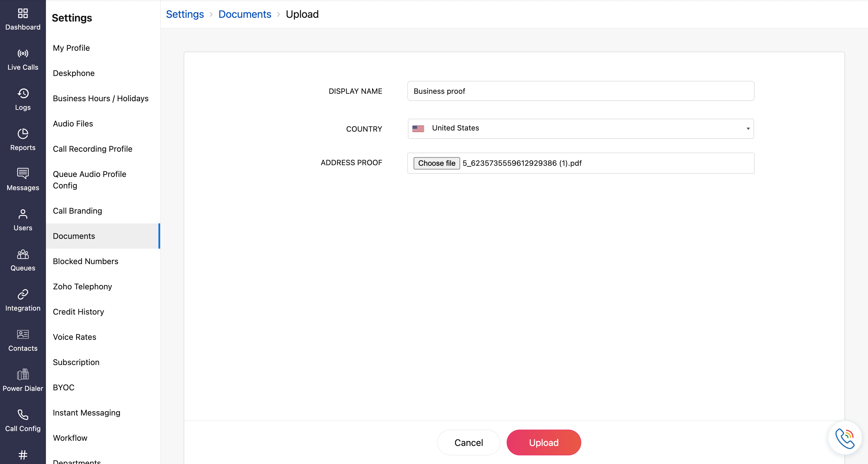Screen dimensions: 868x464
Task: Open the Reports pie chart icon
Action: [23, 134]
